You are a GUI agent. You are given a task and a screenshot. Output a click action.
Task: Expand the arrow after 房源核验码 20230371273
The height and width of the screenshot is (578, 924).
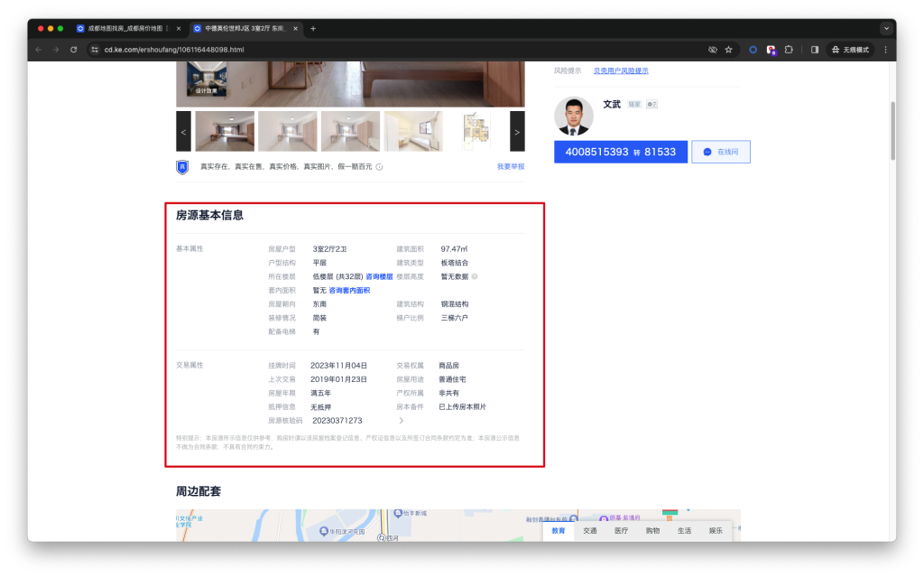[402, 421]
